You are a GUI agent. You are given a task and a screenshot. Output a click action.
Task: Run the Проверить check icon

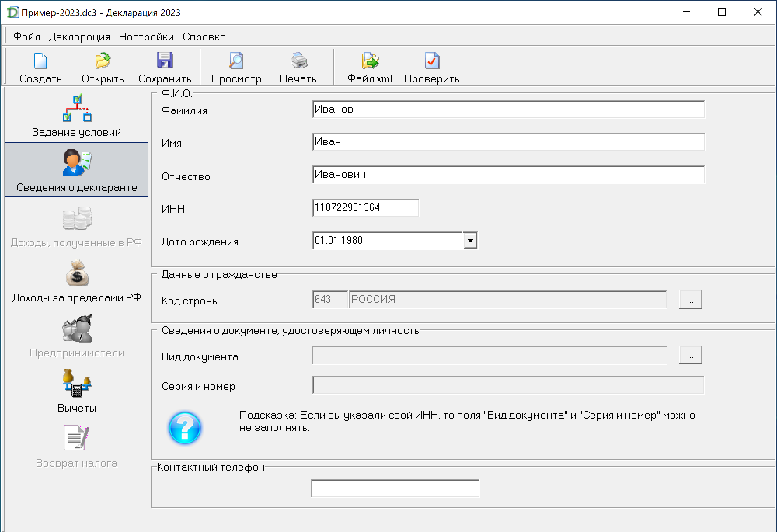(432, 61)
